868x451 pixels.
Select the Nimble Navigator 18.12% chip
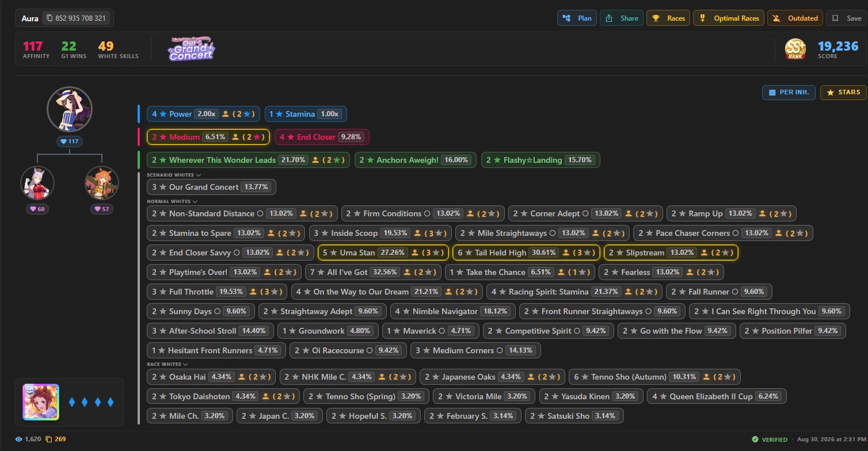tap(452, 311)
